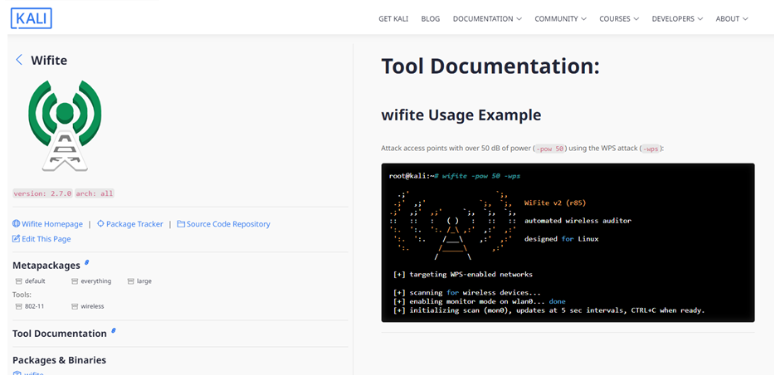This screenshot has width=774, height=375.
Task: Click the arch: all tag
Action: (94, 193)
